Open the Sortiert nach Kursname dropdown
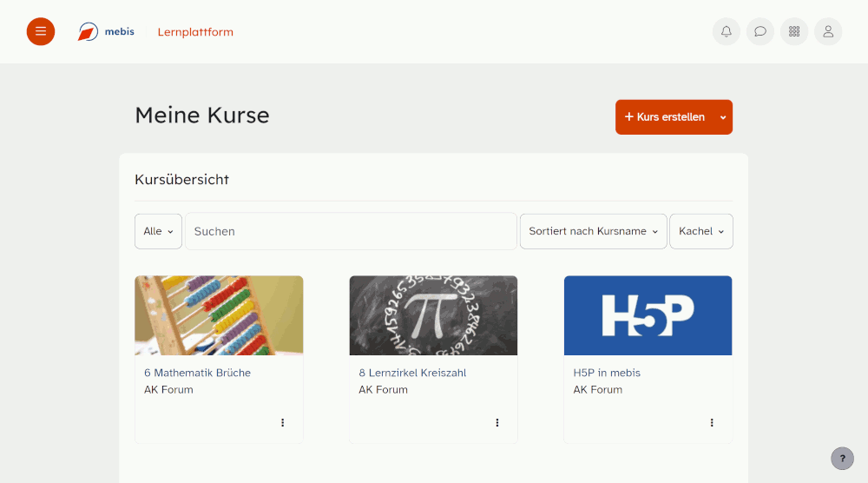Viewport: 868px width, 483px height. (594, 232)
